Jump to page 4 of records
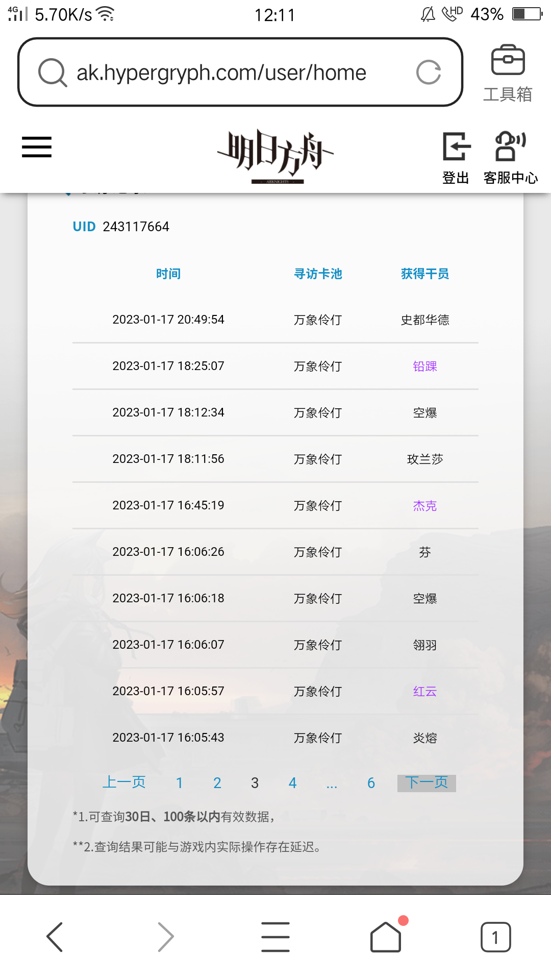 click(x=292, y=783)
